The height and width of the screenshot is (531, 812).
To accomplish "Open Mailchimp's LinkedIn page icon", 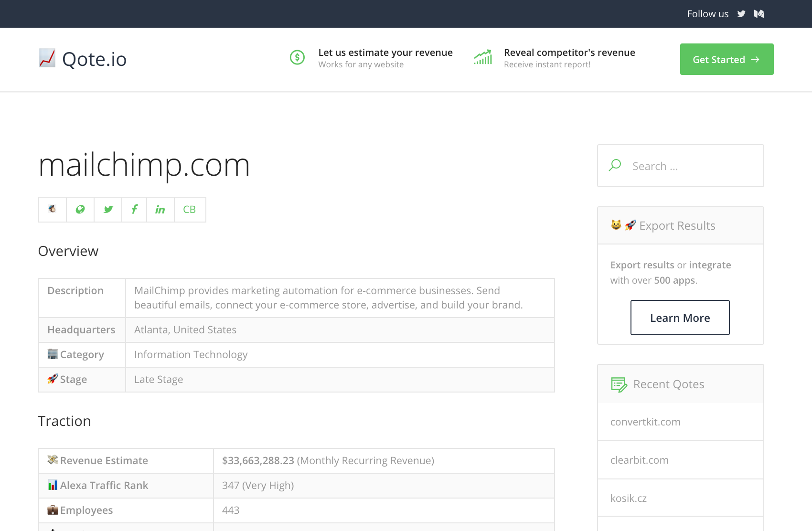I will coord(160,209).
